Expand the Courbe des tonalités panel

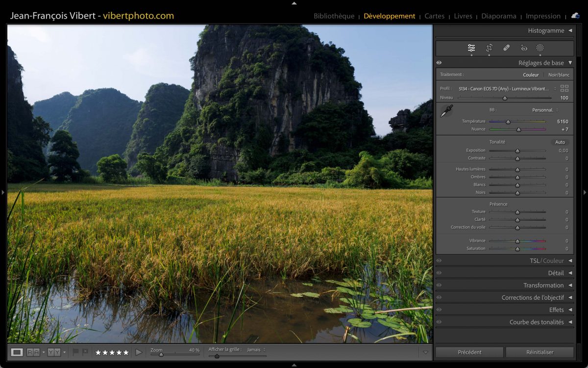point(570,322)
